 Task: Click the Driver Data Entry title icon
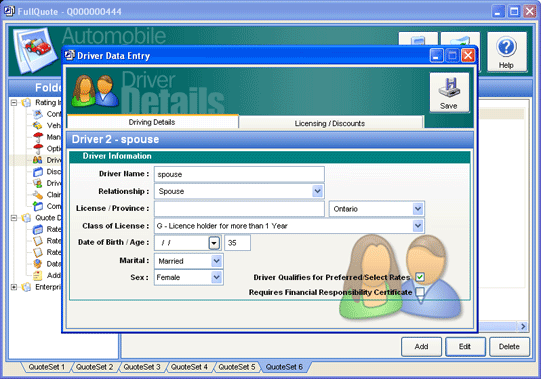pos(70,55)
